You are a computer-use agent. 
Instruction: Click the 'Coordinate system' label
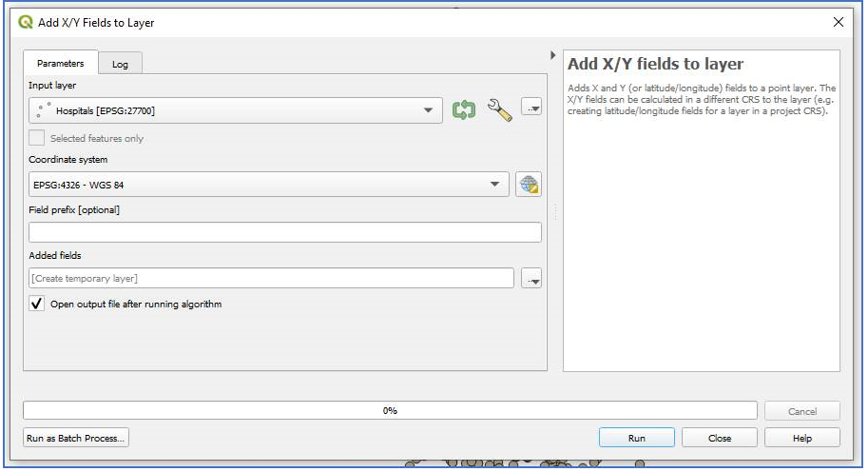pyautogui.click(x=68, y=160)
